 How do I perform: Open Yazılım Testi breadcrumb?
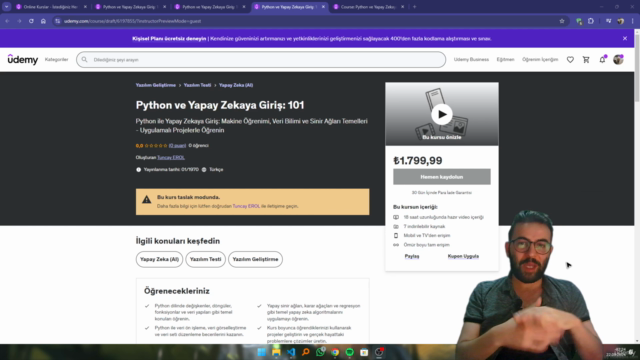point(197,85)
